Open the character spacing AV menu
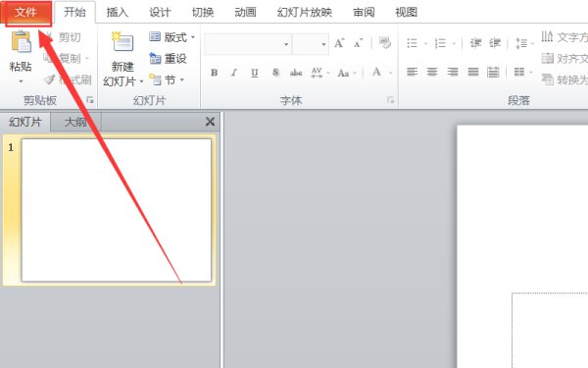 point(319,73)
